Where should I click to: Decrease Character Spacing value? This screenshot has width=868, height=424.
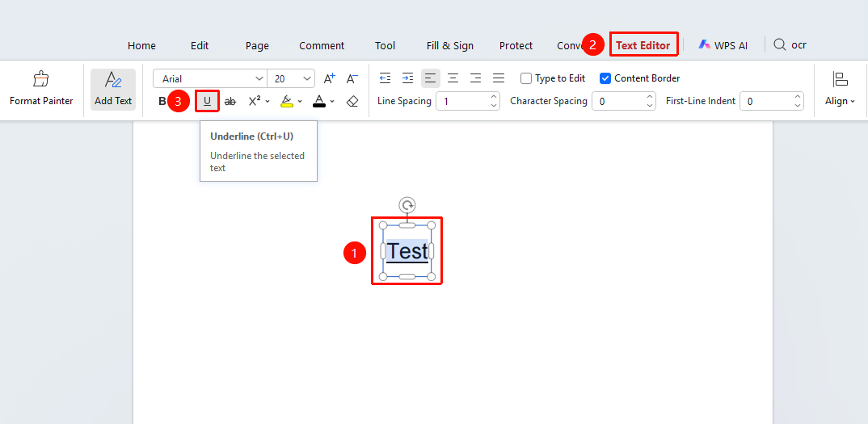coord(650,105)
